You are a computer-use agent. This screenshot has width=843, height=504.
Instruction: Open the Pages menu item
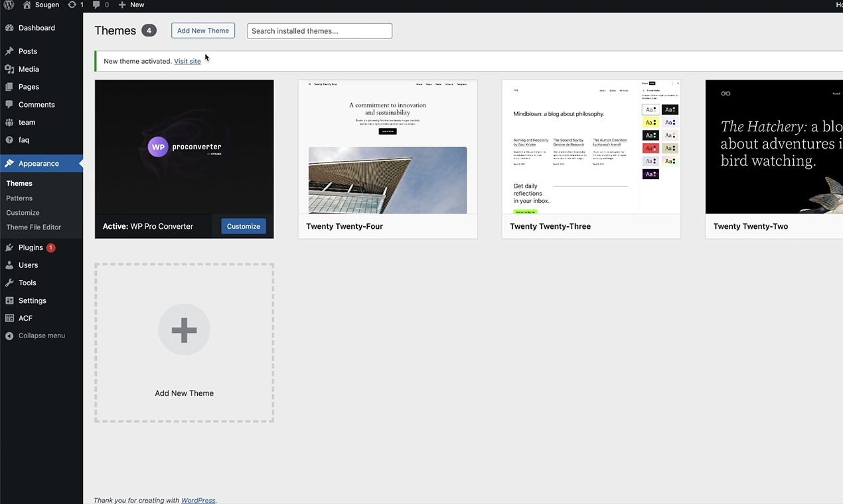pyautogui.click(x=42, y=87)
